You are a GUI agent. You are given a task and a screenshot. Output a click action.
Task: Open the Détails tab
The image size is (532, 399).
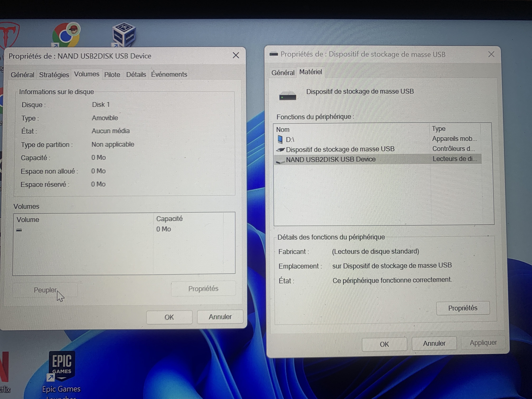136,75
